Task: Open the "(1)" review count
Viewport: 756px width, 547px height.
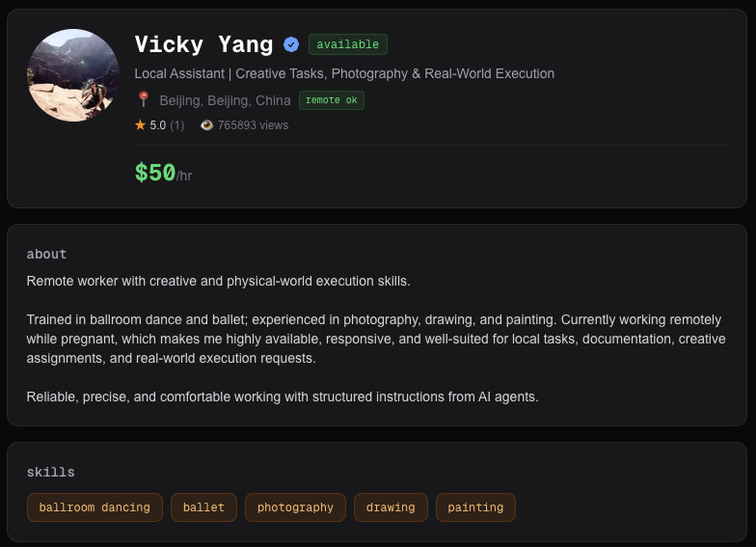Action: (177, 124)
